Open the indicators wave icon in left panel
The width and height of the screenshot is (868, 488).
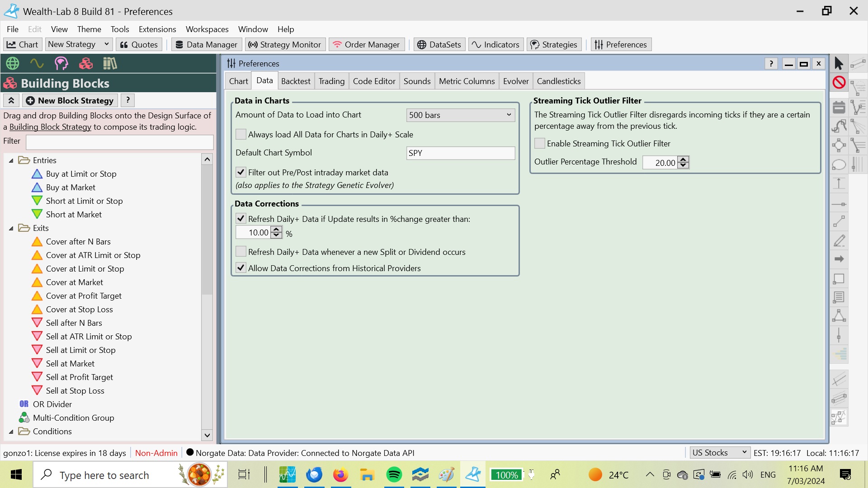pyautogui.click(x=37, y=63)
